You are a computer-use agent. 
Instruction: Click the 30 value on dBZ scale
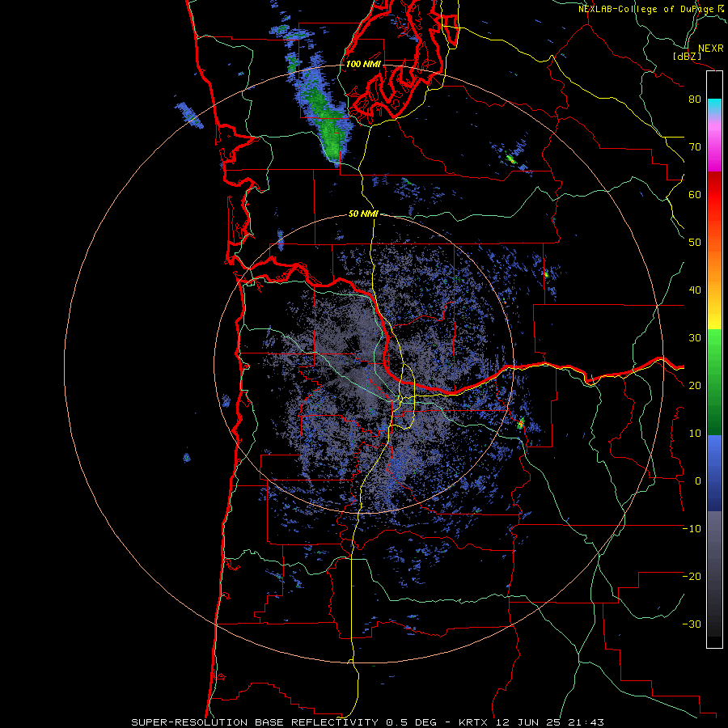pyautogui.click(x=695, y=337)
